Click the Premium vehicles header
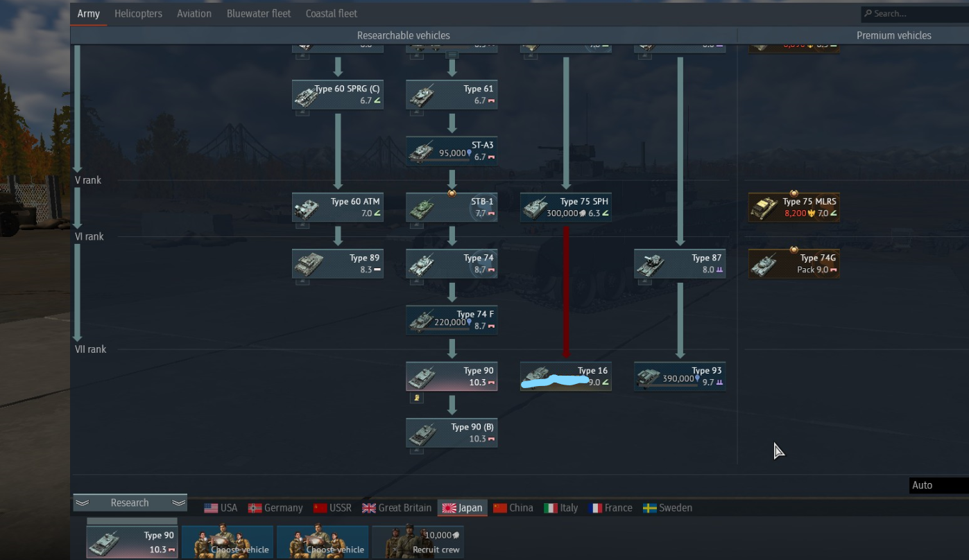969x560 pixels. pyautogui.click(x=894, y=35)
